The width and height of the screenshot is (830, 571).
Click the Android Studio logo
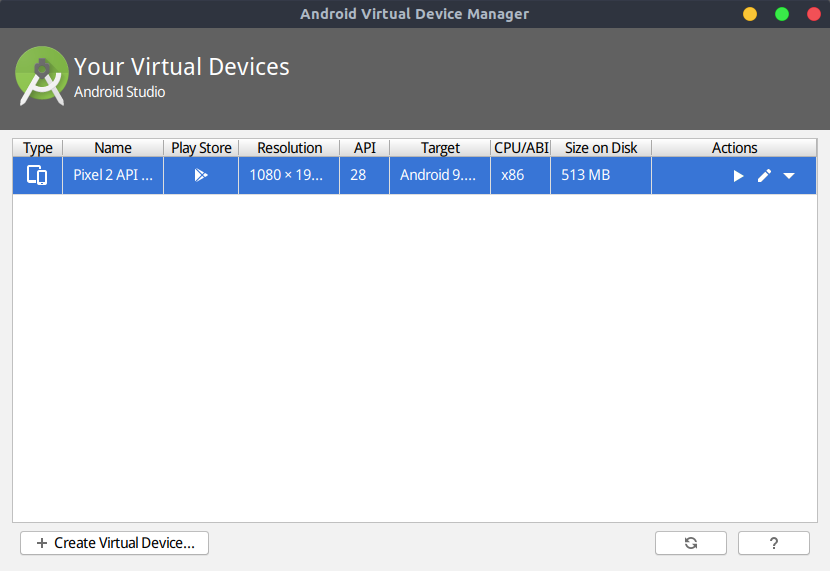[x=41, y=76]
